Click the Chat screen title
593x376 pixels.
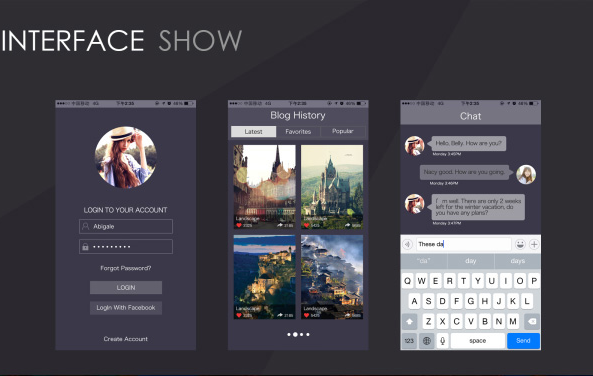pyautogui.click(x=470, y=116)
